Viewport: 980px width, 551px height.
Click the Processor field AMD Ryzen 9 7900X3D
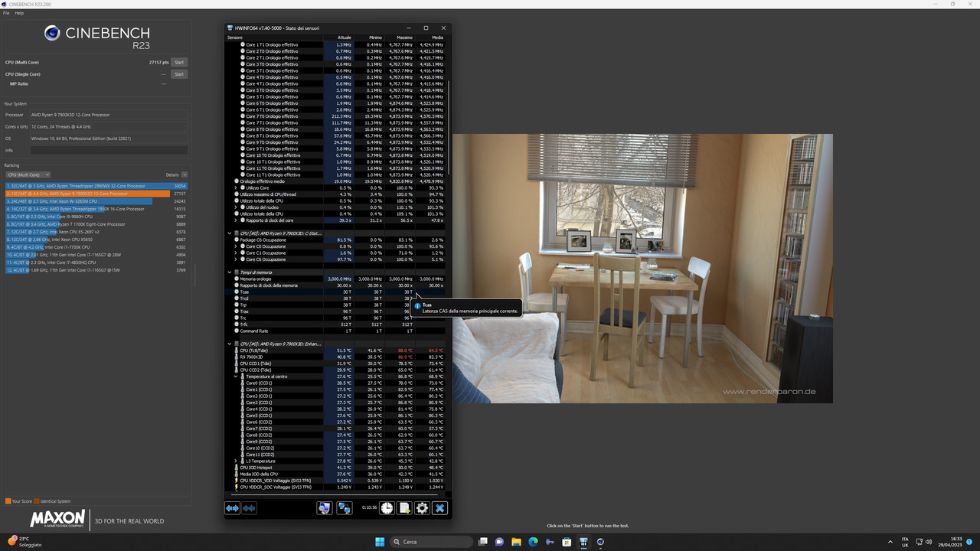click(x=109, y=115)
